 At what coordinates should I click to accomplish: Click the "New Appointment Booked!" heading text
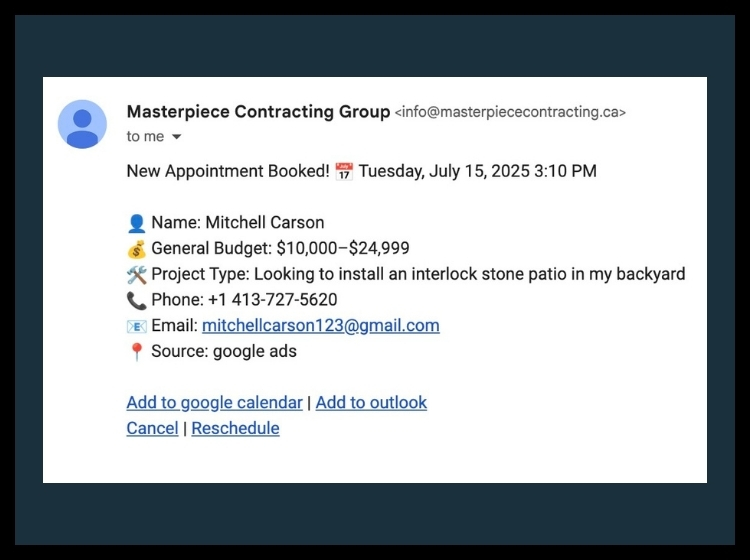pyautogui.click(x=228, y=171)
